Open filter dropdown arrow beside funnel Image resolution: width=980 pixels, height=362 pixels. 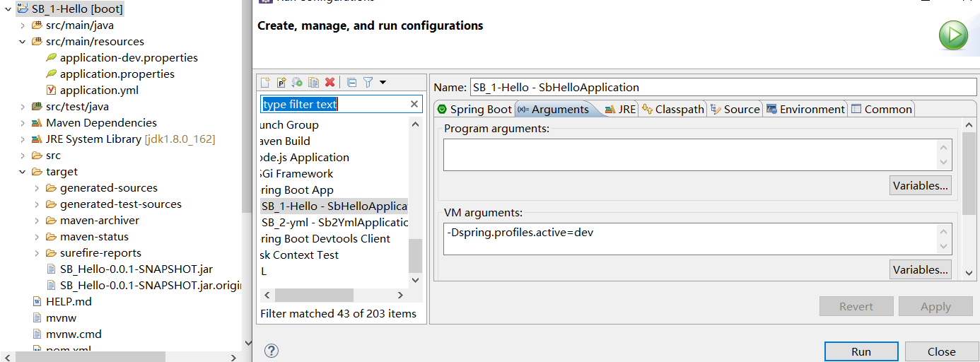click(x=383, y=82)
